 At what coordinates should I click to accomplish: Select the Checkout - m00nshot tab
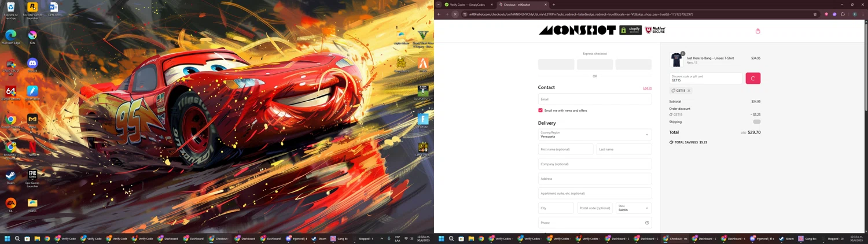click(523, 5)
